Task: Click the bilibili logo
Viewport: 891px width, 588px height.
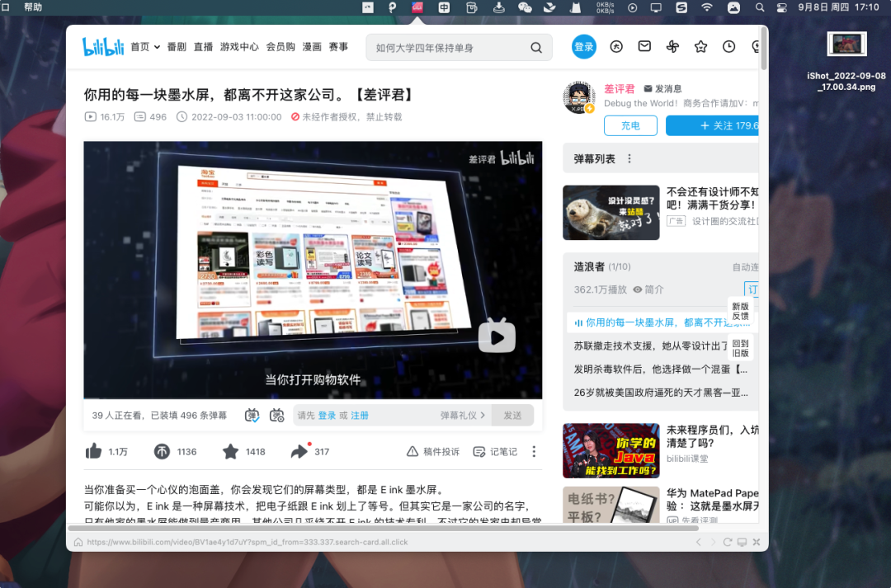Action: (x=103, y=46)
